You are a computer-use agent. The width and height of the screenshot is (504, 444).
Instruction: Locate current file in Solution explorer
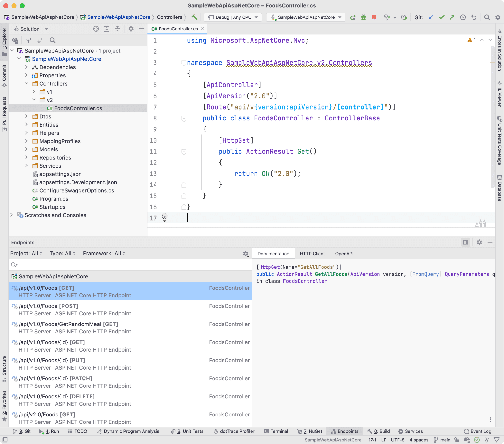96,29
